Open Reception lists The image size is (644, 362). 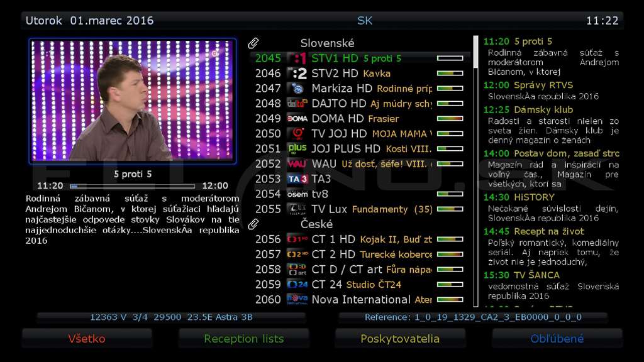(x=243, y=339)
